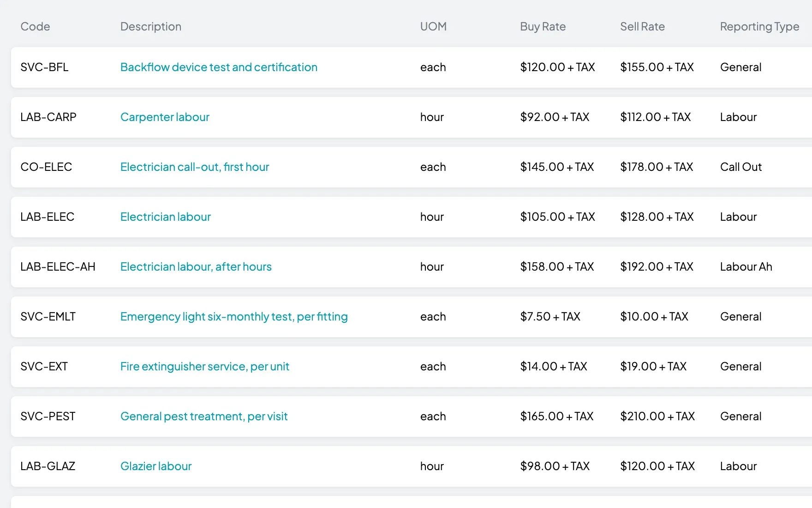Screen dimensions: 812x508
Task: Select the CO-ELEC code cell
Action: click(46, 167)
